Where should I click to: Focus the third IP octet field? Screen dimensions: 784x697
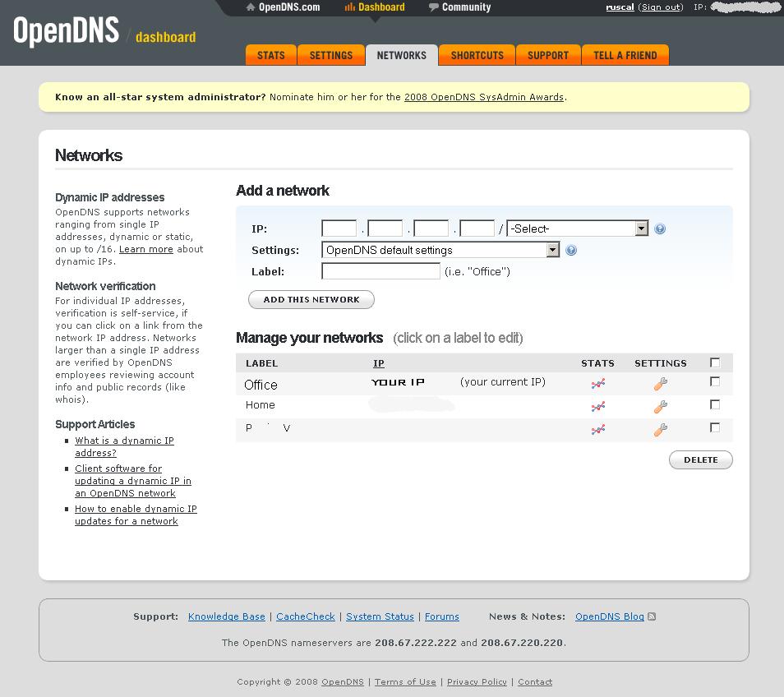coord(431,228)
